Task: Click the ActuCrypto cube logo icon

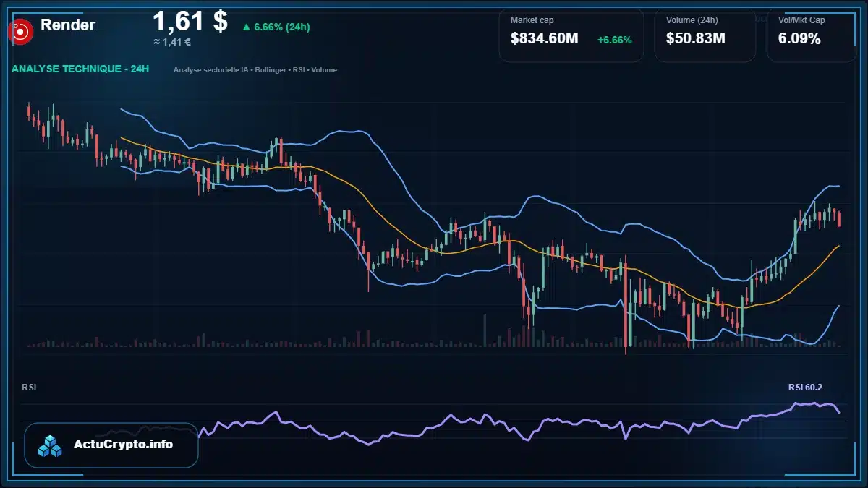Action: [x=51, y=445]
